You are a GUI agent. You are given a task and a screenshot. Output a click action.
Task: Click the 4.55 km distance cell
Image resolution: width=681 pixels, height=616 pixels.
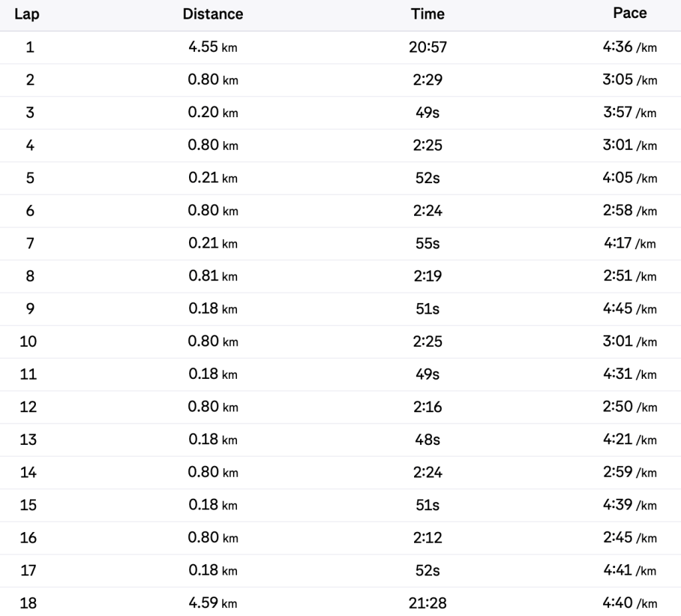coord(212,47)
